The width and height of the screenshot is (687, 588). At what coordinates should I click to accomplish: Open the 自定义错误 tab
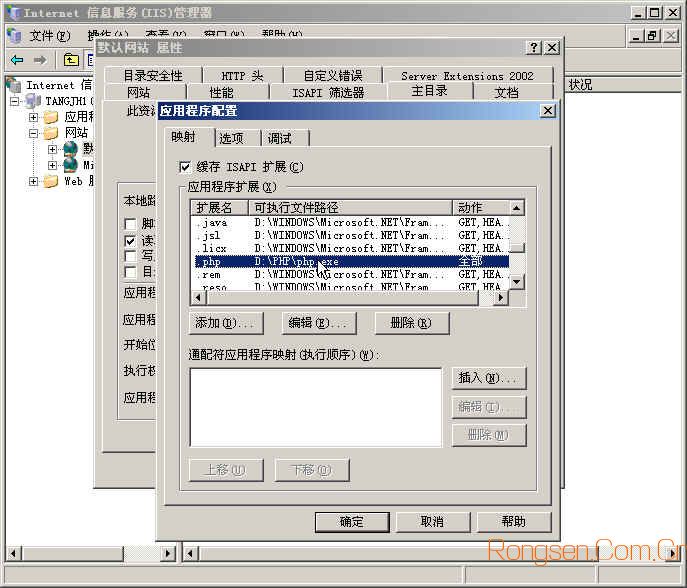coord(333,75)
